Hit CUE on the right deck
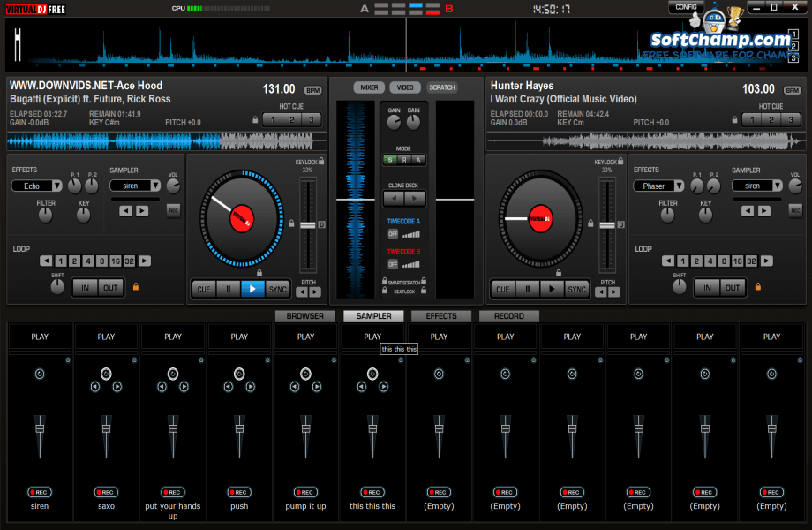 (x=503, y=289)
